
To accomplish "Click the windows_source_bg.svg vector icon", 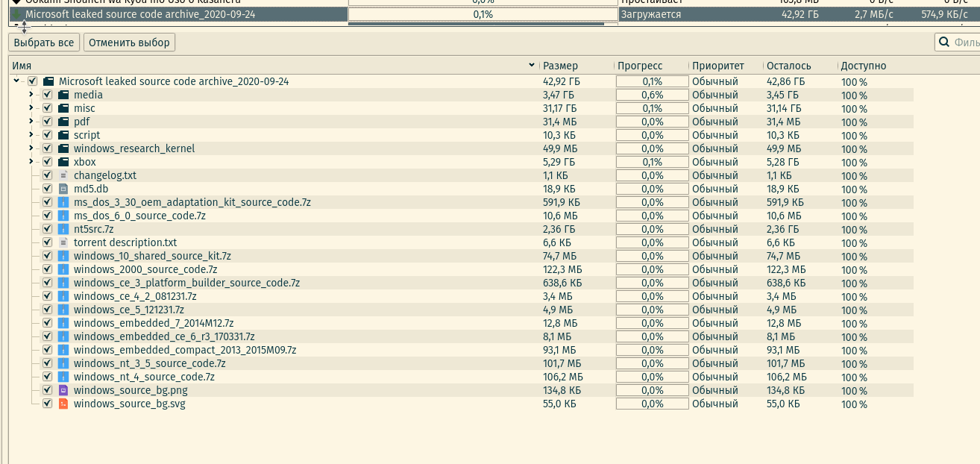I will [63, 404].
